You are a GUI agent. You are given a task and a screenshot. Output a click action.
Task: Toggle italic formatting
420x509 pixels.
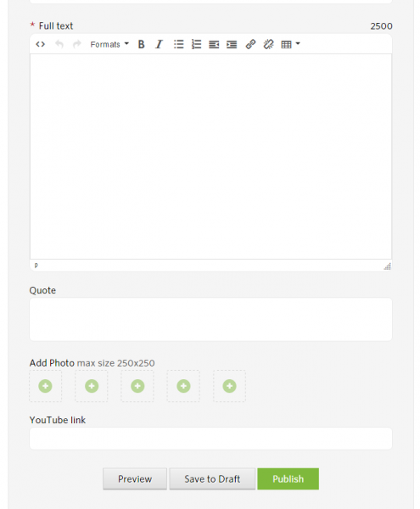159,44
